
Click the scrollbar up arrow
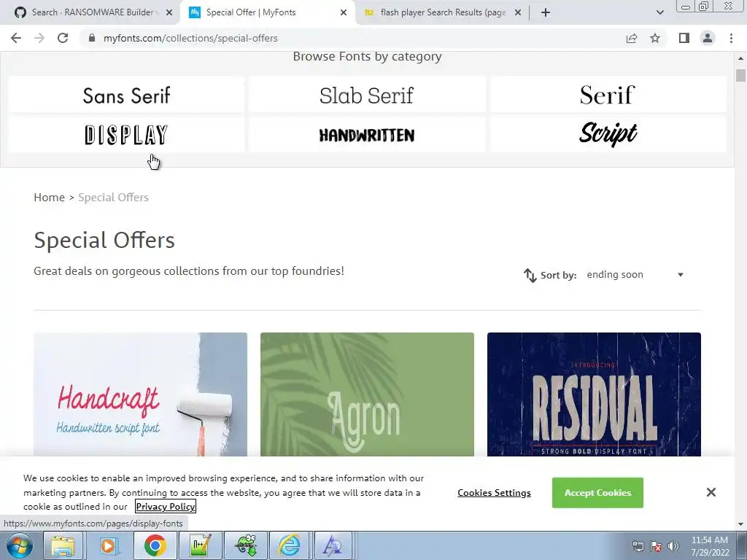(740, 58)
